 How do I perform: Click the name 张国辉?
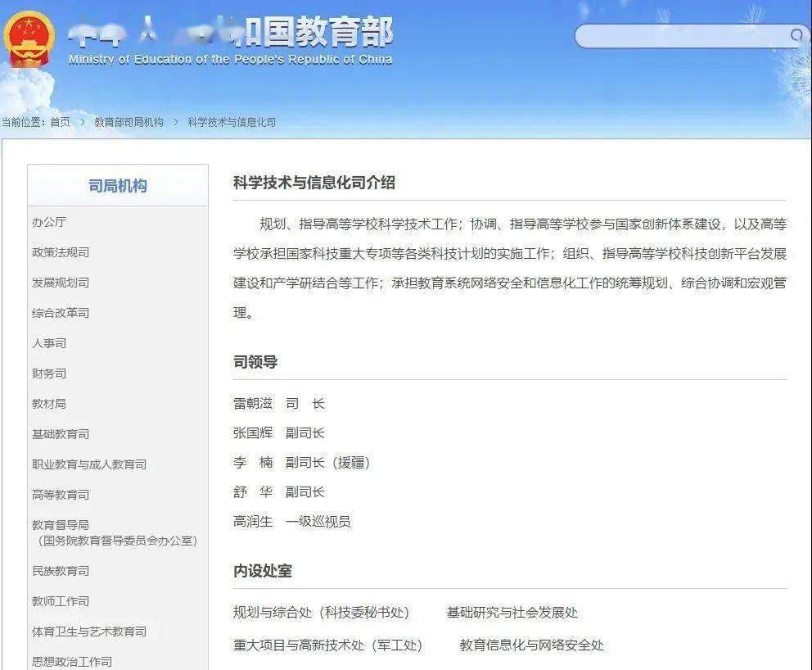[x=253, y=433]
